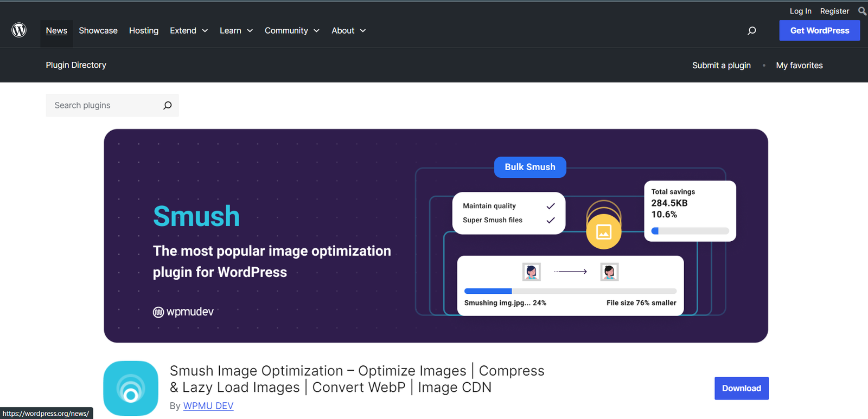Click the admin bar search icon beside Register
Viewport: 868px width, 419px height.
point(862,11)
